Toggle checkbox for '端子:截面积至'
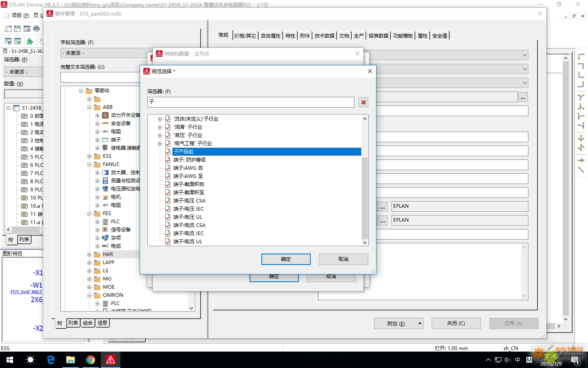This screenshot has width=588, height=368. click(168, 193)
